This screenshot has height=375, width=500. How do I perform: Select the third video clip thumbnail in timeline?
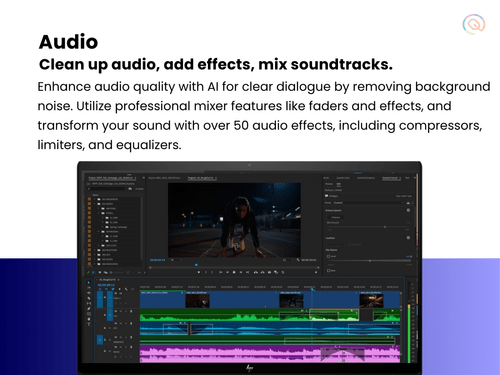point(371,301)
